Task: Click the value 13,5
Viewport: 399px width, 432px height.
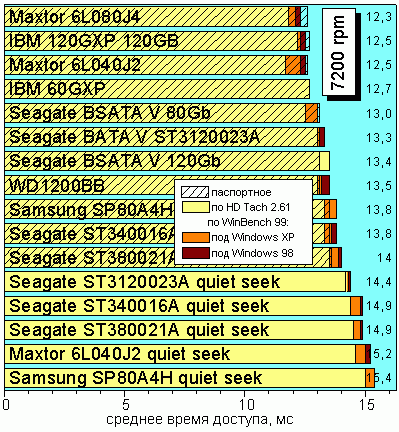Action: pyautogui.click(x=379, y=186)
